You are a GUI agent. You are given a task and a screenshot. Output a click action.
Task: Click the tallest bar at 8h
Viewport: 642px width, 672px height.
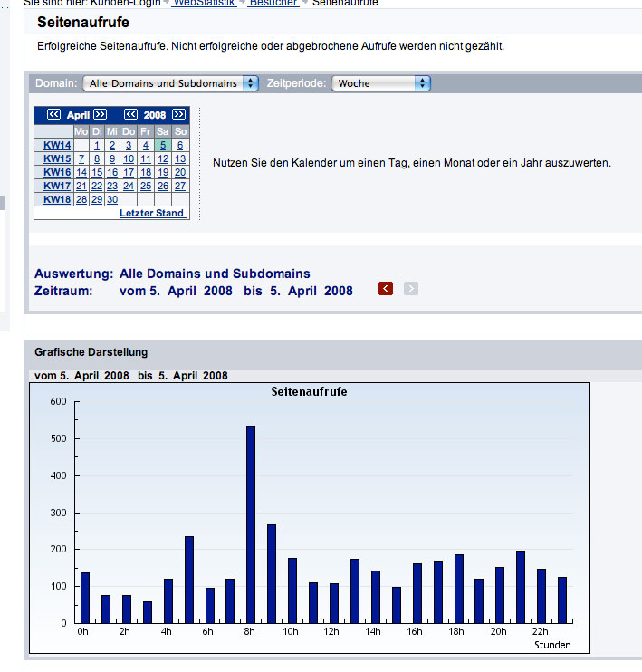[x=251, y=523]
